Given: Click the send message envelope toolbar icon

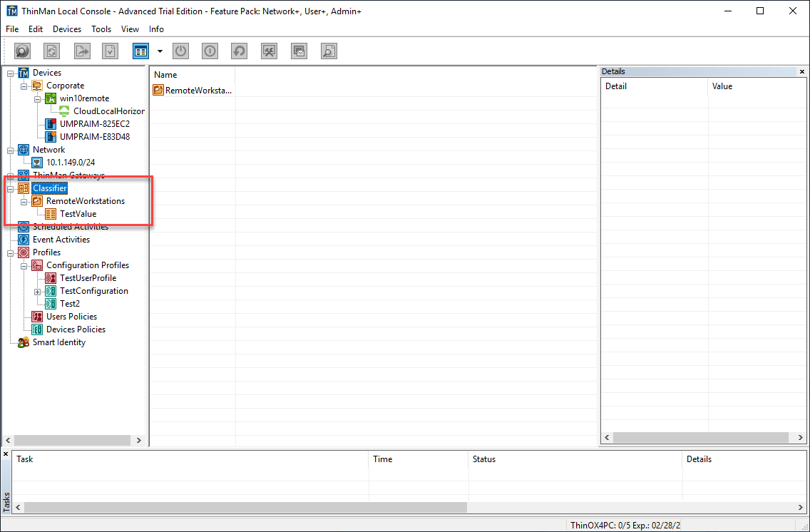Looking at the screenshot, I should [x=299, y=51].
